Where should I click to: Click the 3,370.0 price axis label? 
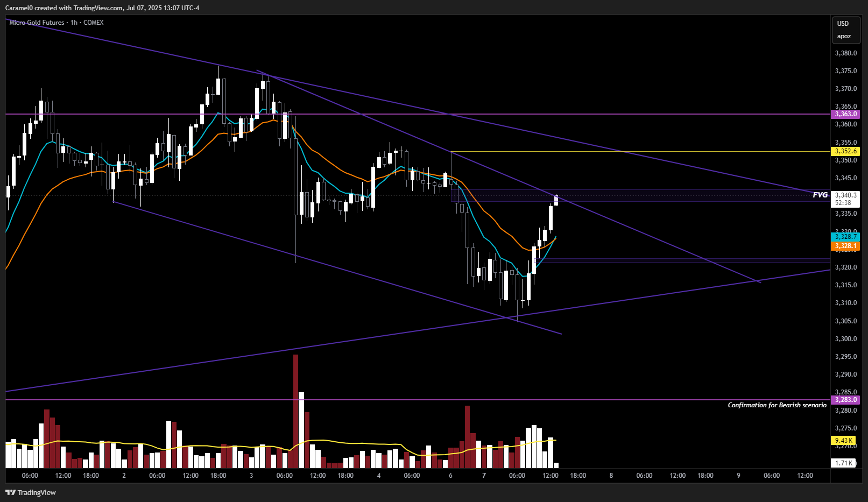click(846, 89)
